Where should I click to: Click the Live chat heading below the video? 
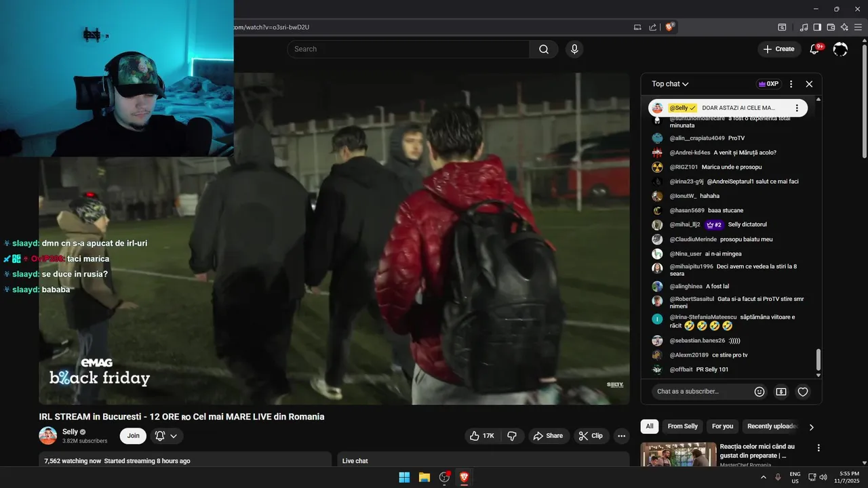(355, 461)
